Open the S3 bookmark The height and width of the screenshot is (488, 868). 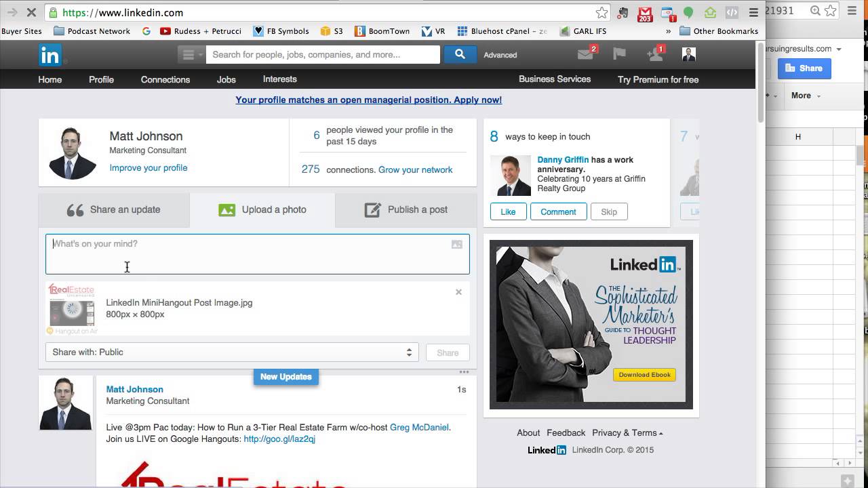click(x=332, y=31)
